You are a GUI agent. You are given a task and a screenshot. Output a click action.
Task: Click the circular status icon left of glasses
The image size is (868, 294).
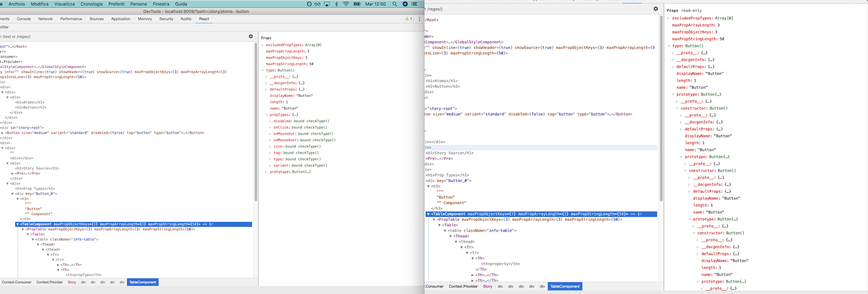[x=309, y=4]
